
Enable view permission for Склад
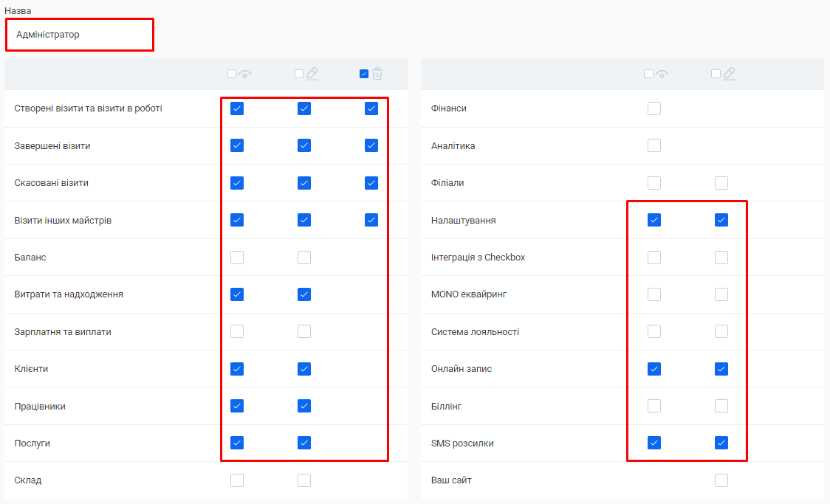pyautogui.click(x=237, y=480)
